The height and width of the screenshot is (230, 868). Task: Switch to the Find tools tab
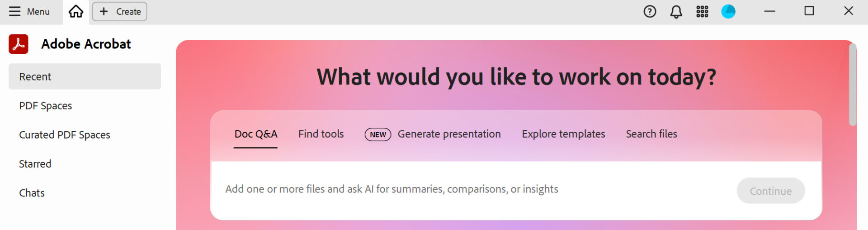321,134
